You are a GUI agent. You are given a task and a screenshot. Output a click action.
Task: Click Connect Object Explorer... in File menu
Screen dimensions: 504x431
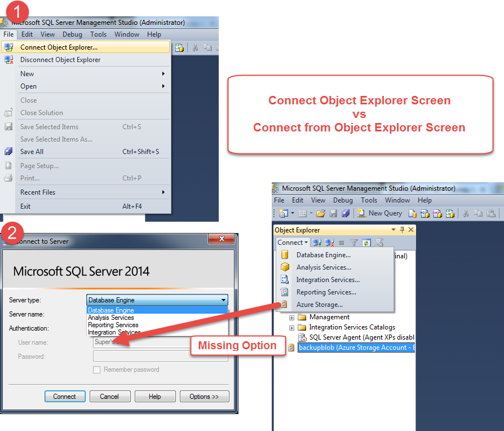86,47
